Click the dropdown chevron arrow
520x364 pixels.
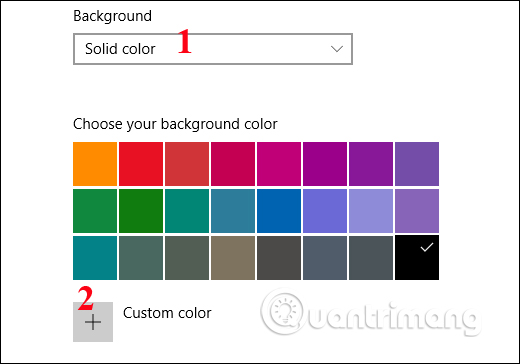click(337, 49)
